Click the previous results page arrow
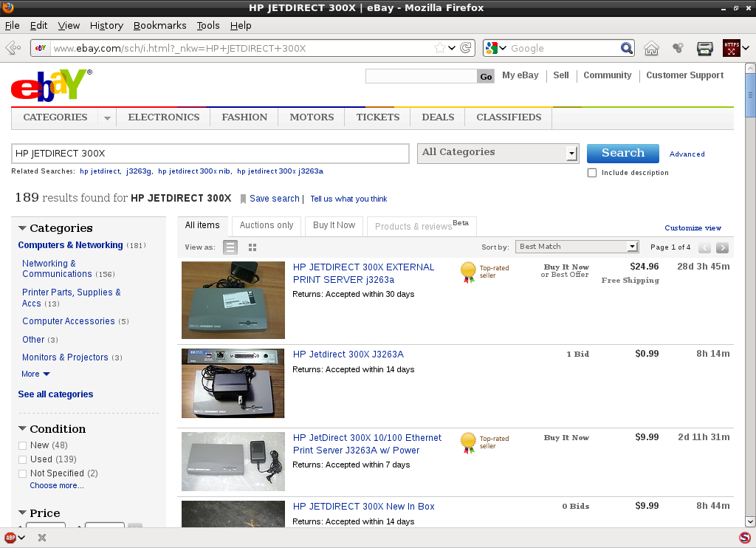The height and width of the screenshot is (548, 756). [704, 247]
